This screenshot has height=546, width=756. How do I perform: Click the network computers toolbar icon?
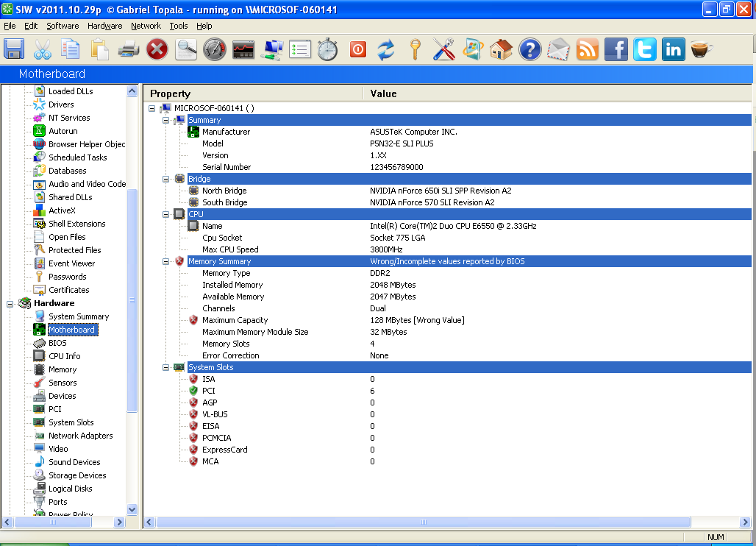pyautogui.click(x=272, y=49)
